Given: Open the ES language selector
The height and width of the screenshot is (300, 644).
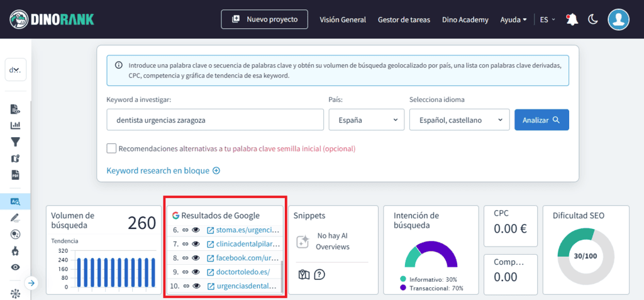Looking at the screenshot, I should [x=548, y=19].
